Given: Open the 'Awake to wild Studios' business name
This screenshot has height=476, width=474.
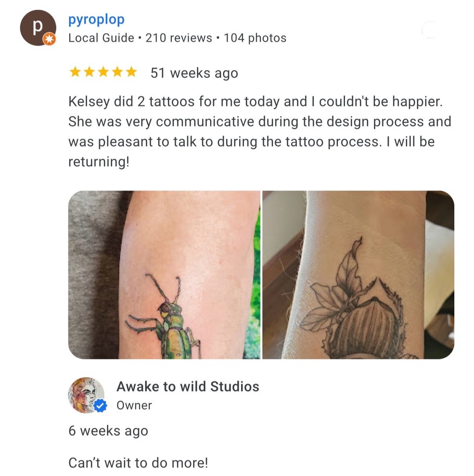Looking at the screenshot, I should 188,387.
